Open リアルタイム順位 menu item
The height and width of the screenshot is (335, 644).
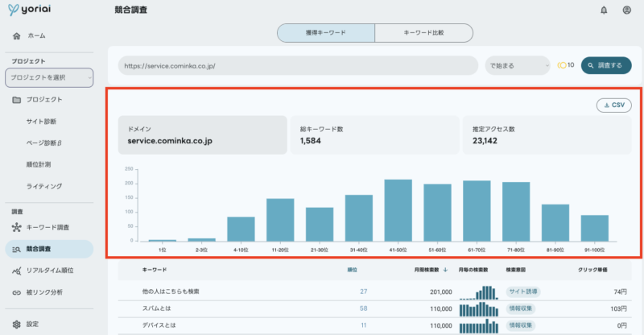[x=50, y=271]
